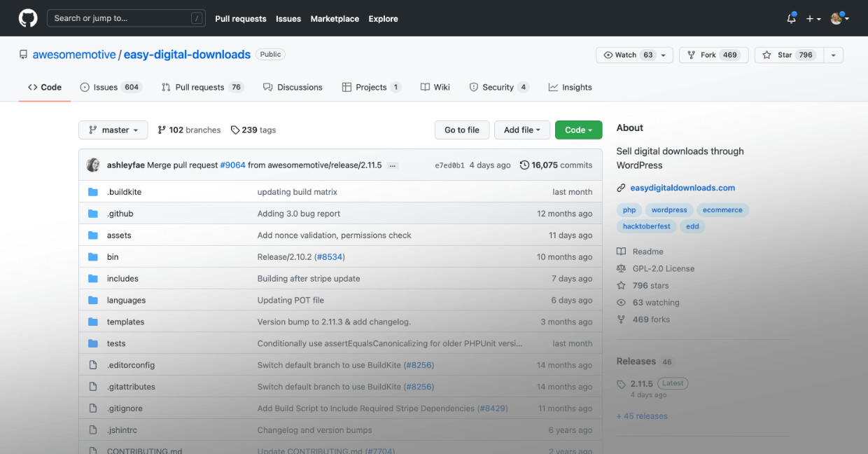Star the repository

(x=788, y=55)
